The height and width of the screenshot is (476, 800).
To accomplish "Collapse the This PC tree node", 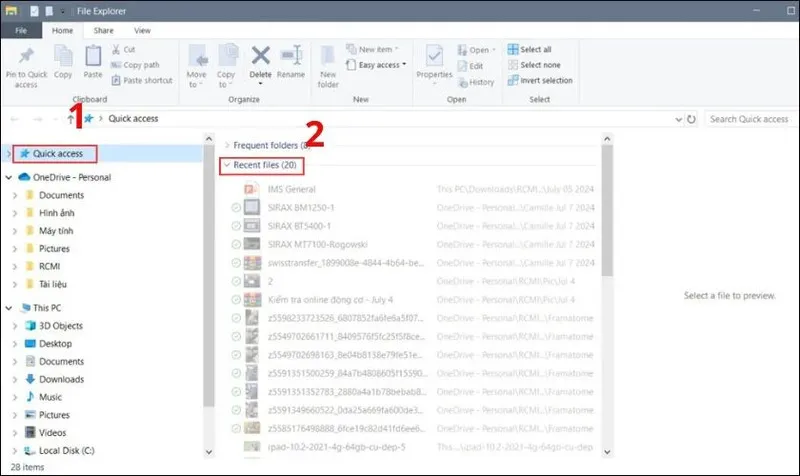I will 9,308.
